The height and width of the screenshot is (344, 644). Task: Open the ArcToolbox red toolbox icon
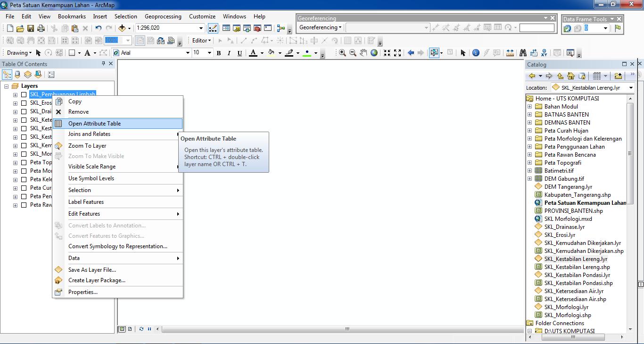click(x=257, y=28)
